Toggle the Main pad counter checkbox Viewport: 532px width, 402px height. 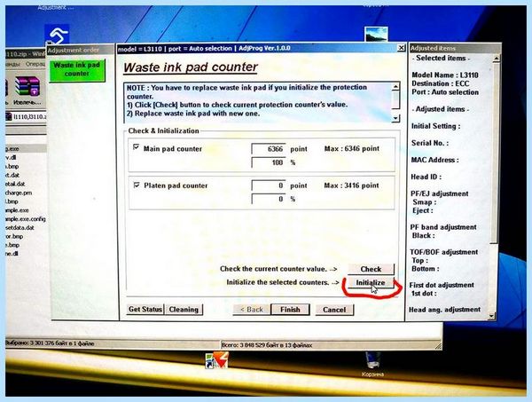[x=136, y=147]
